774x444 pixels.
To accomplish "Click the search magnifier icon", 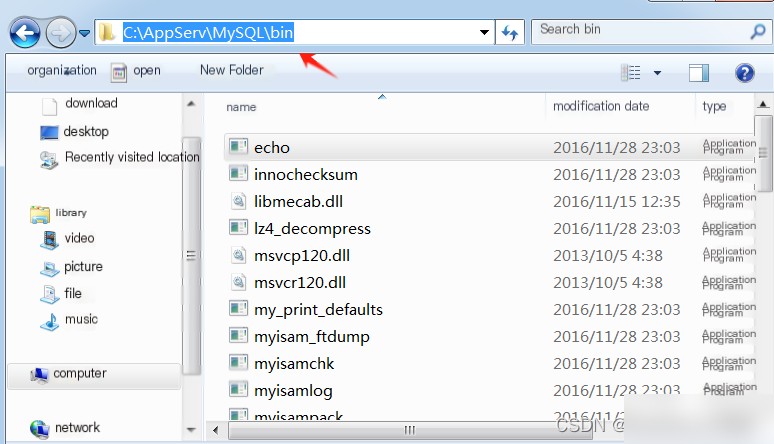I will (x=757, y=31).
